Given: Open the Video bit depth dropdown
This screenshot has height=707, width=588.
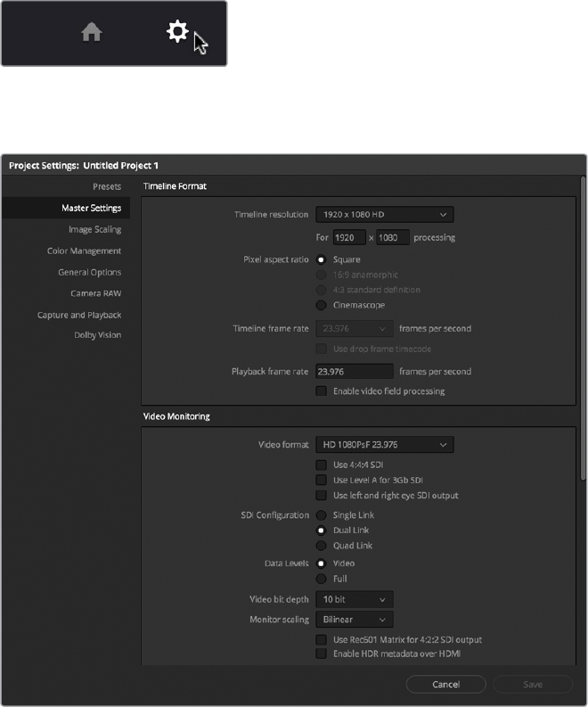Looking at the screenshot, I should point(355,599).
